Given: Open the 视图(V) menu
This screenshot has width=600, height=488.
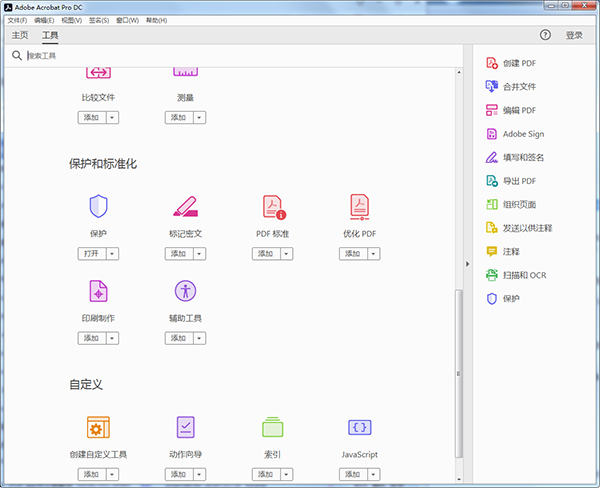Looking at the screenshot, I should coord(72,20).
